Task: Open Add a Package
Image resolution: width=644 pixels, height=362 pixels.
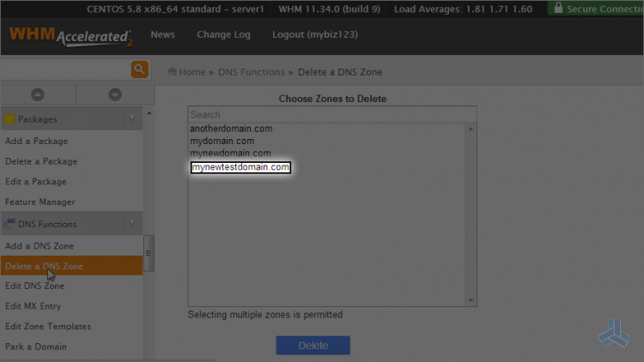Action: click(x=37, y=142)
